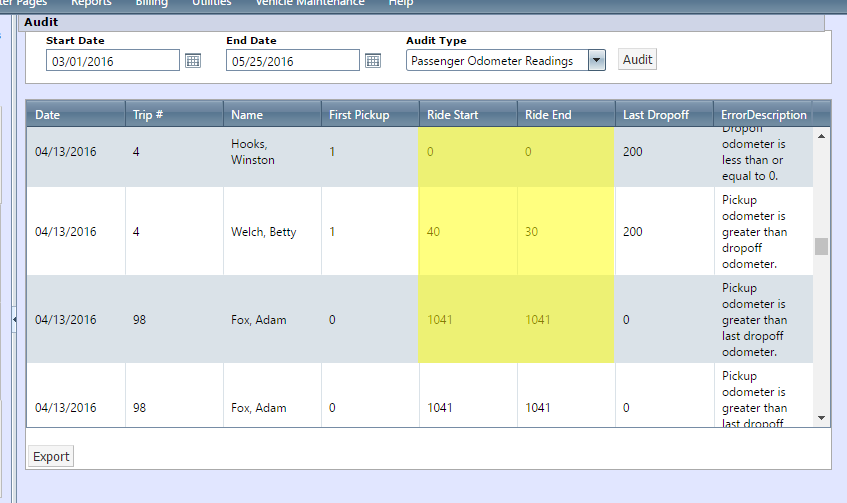The image size is (847, 503).
Task: Sort by the First Pickup column header
Action: (x=371, y=115)
